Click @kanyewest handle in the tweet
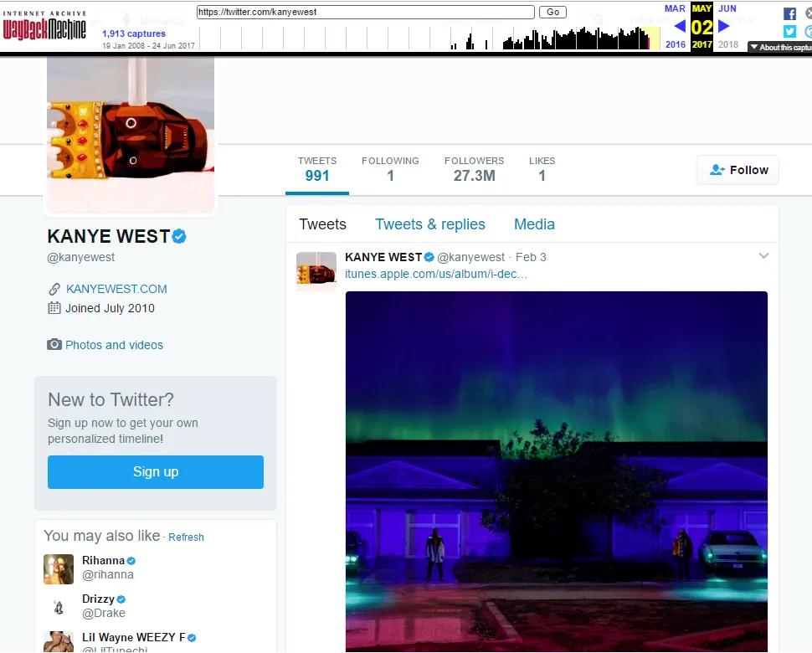Image resolution: width=812 pixels, height=653 pixels. click(x=470, y=257)
